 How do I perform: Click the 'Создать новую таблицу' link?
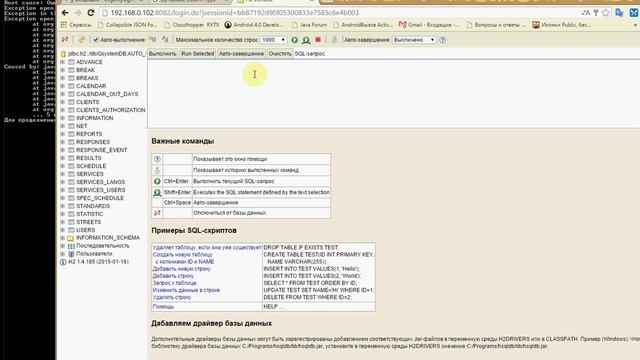tap(182, 255)
